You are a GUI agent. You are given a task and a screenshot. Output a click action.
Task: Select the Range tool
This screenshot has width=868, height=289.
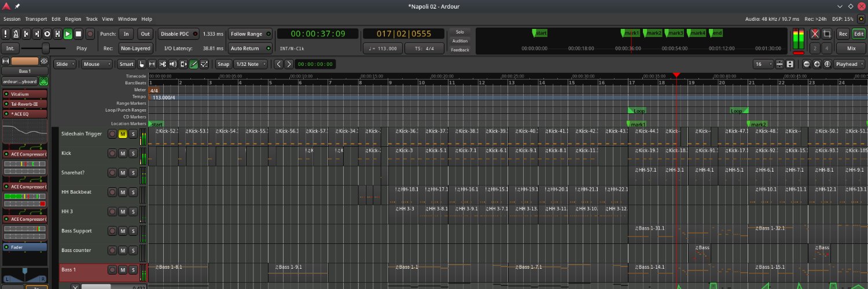pyautogui.click(x=152, y=64)
